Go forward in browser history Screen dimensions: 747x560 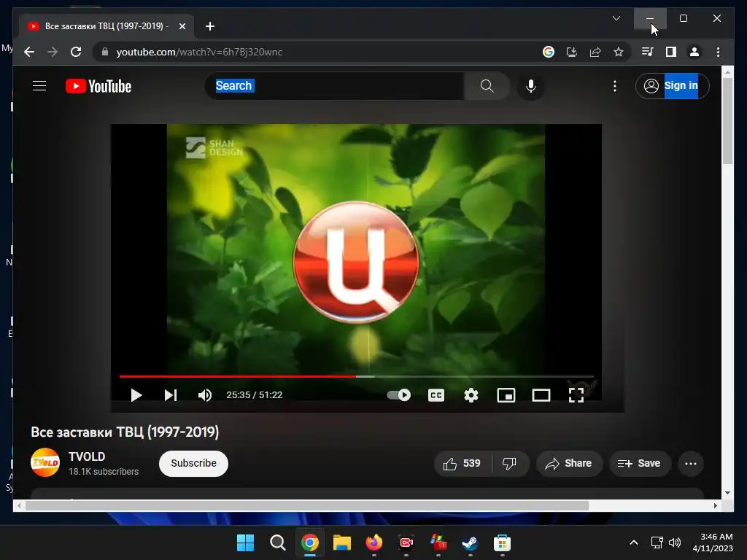click(x=53, y=52)
